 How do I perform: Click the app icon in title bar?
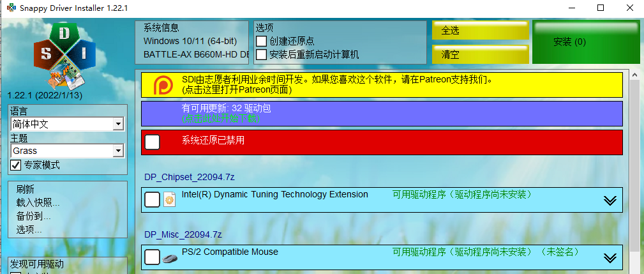coord(11,8)
